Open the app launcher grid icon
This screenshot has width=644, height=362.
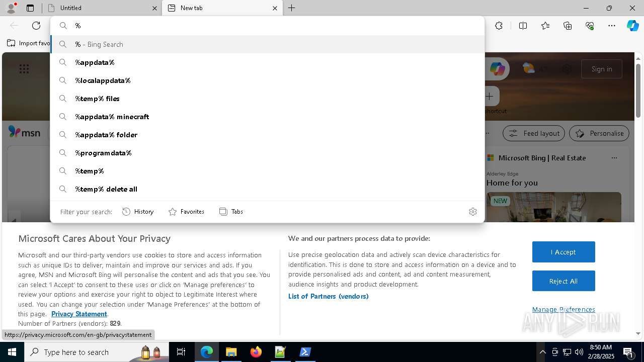(24, 69)
